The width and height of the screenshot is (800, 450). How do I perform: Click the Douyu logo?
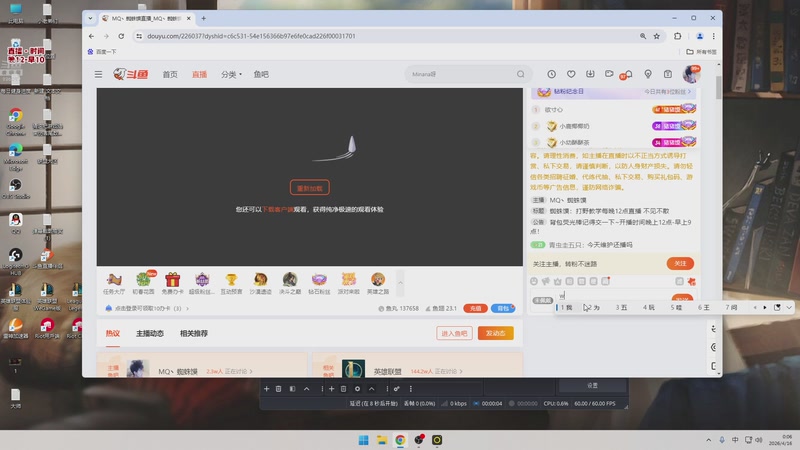tap(131, 74)
